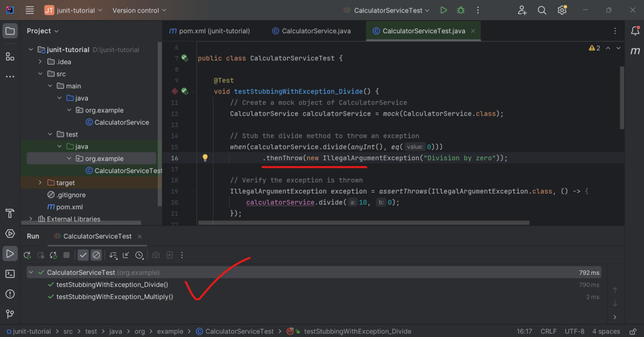
Task: Open the CalculatorServiceTest run configuration dropdown
Action: pyautogui.click(x=385, y=10)
